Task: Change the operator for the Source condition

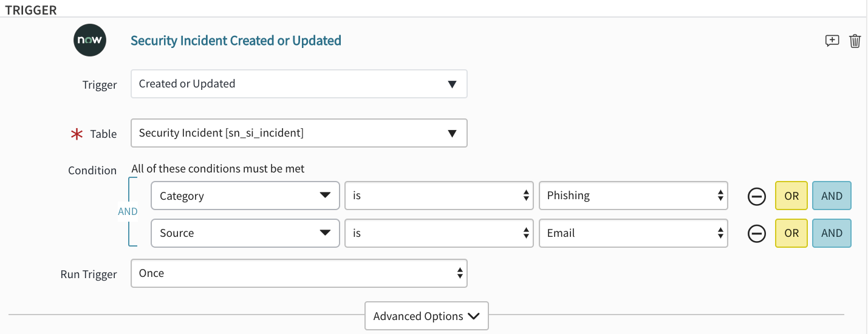Action: point(439,233)
